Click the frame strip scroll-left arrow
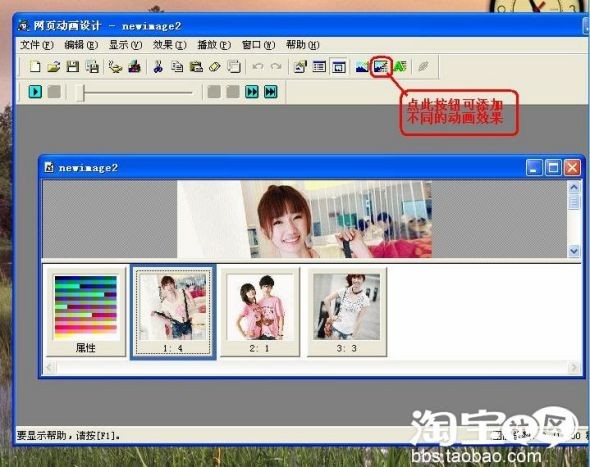This screenshot has width=590, height=467. pos(50,367)
